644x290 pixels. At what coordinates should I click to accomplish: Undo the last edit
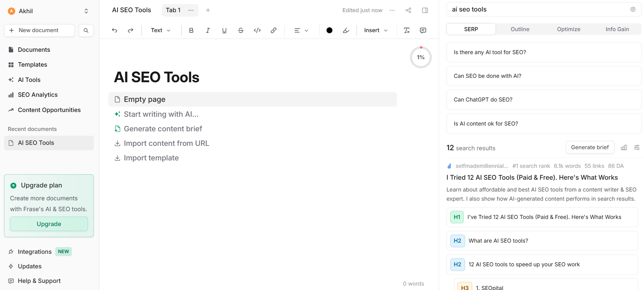[x=115, y=30]
